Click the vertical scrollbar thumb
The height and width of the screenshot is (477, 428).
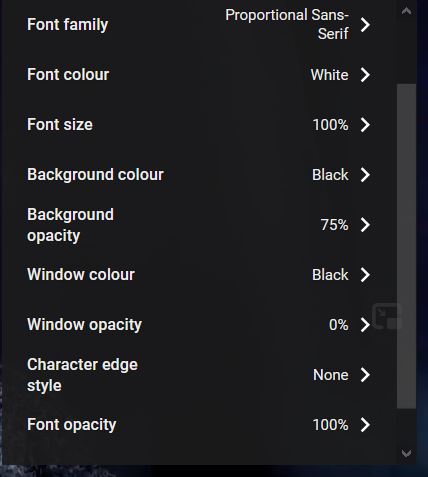(x=406, y=246)
